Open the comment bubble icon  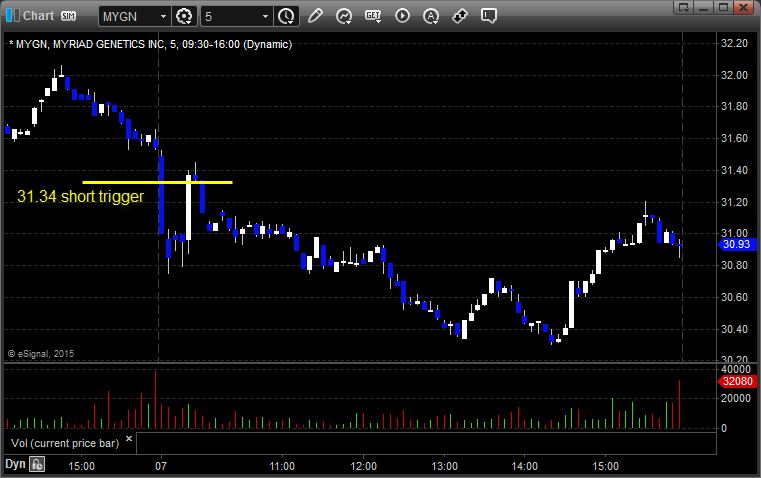[x=489, y=16]
